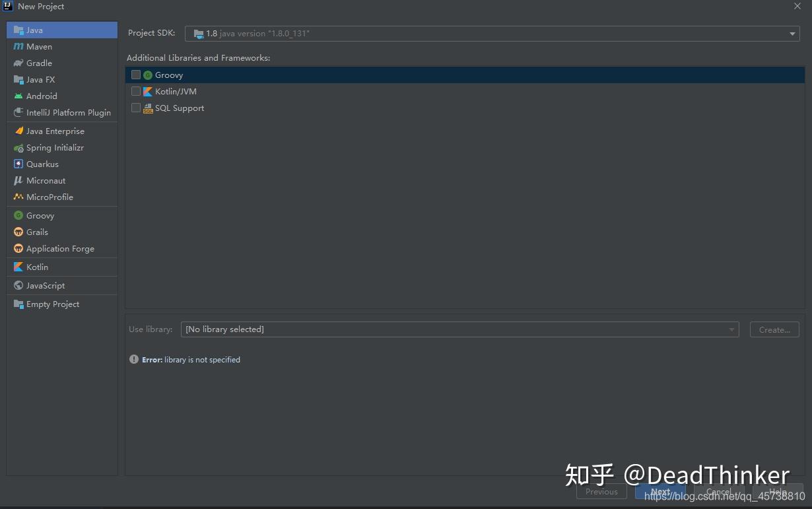
Task: Select the Micronaut framework option
Action: pos(46,180)
